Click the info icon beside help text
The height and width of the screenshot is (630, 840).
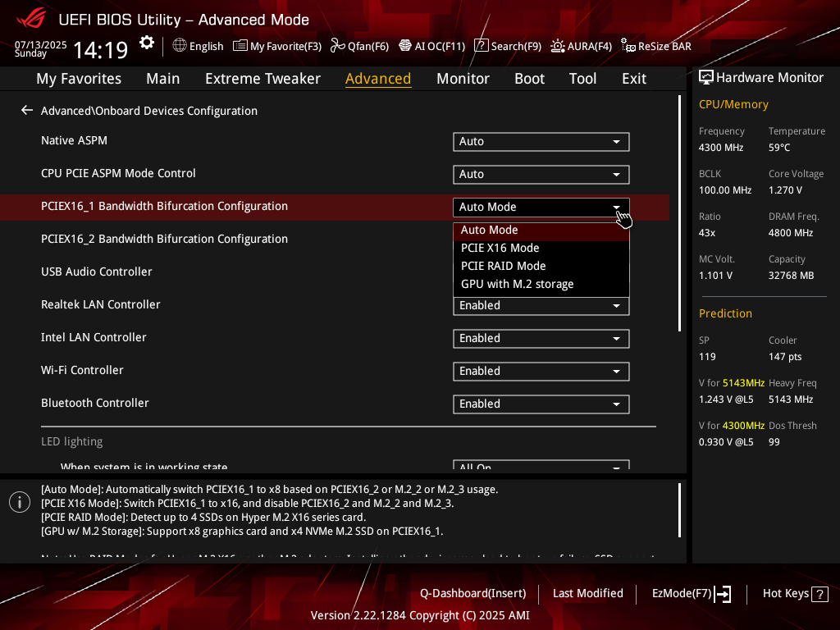click(20, 502)
